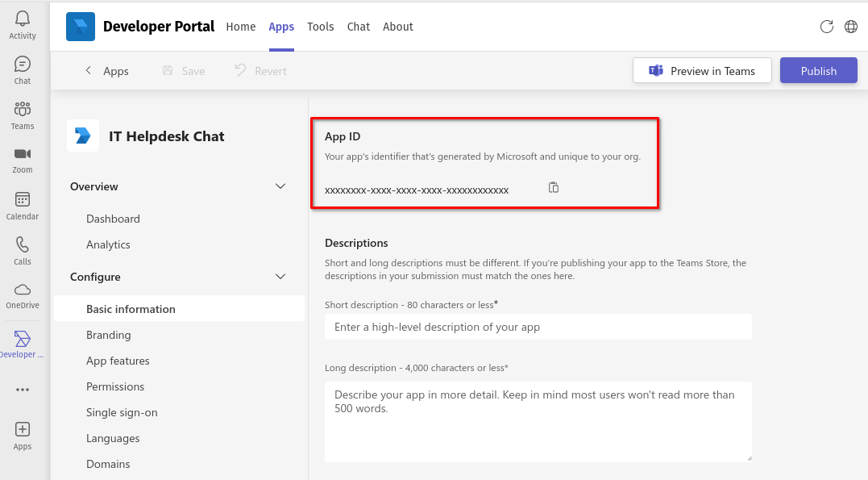Click the Configure section heading

coord(95,277)
